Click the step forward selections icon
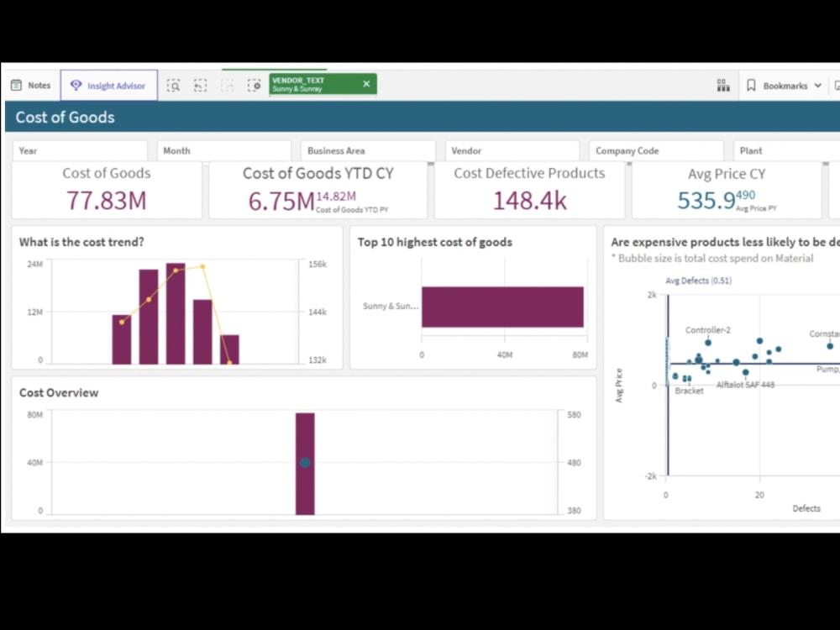The height and width of the screenshot is (630, 840). click(228, 85)
